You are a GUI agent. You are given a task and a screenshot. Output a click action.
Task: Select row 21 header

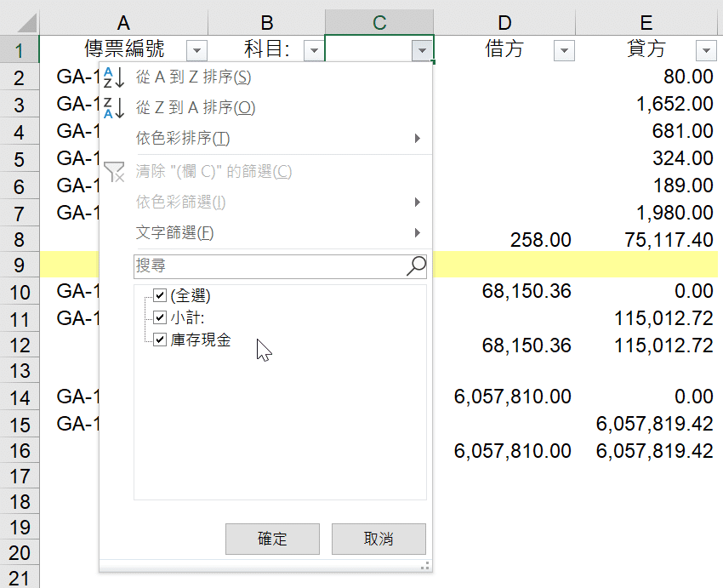tap(20, 579)
